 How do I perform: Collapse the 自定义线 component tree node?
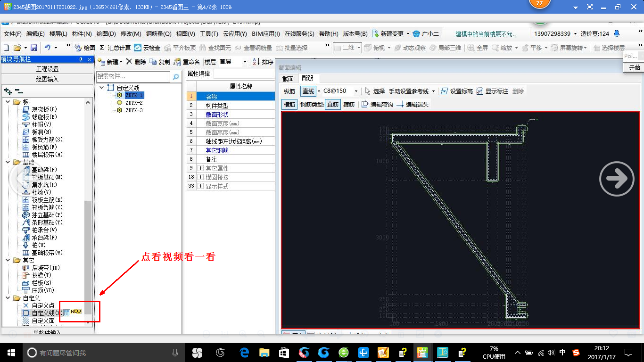(101, 88)
